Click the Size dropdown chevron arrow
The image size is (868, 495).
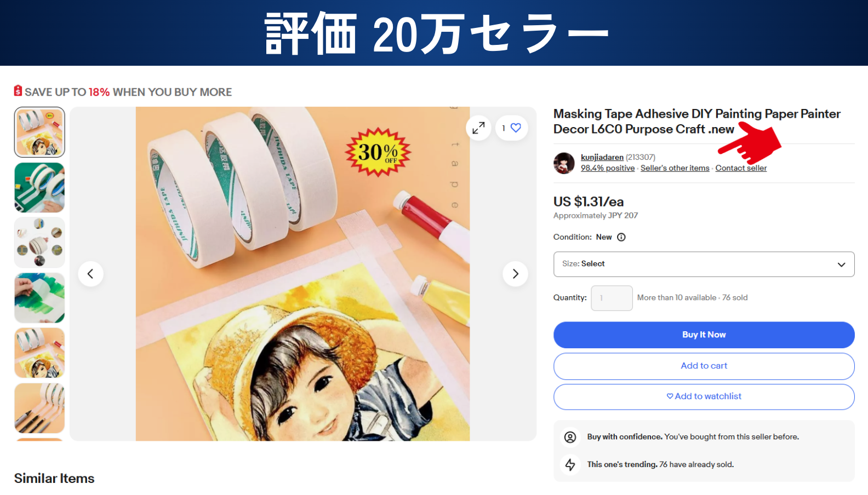pos(841,264)
